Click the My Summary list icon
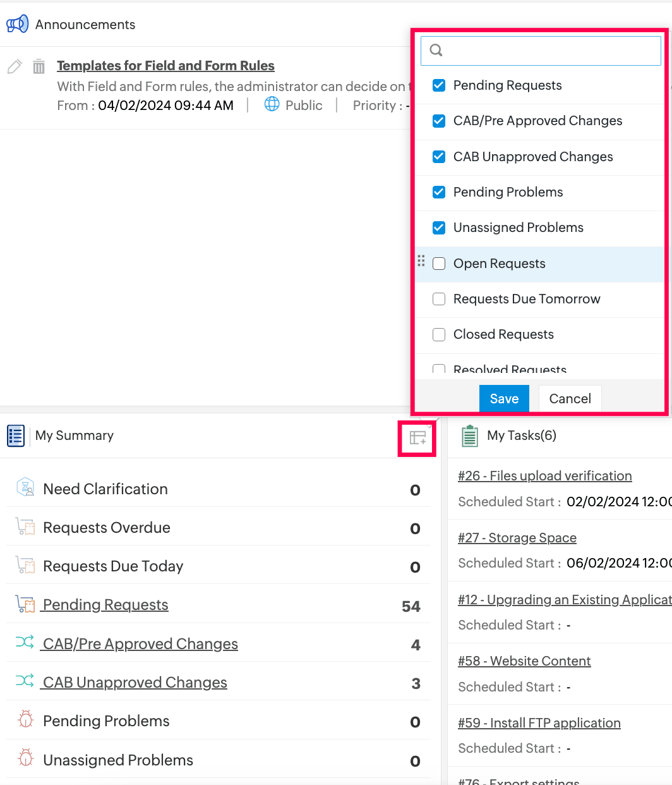672x785 pixels. pyautogui.click(x=16, y=435)
